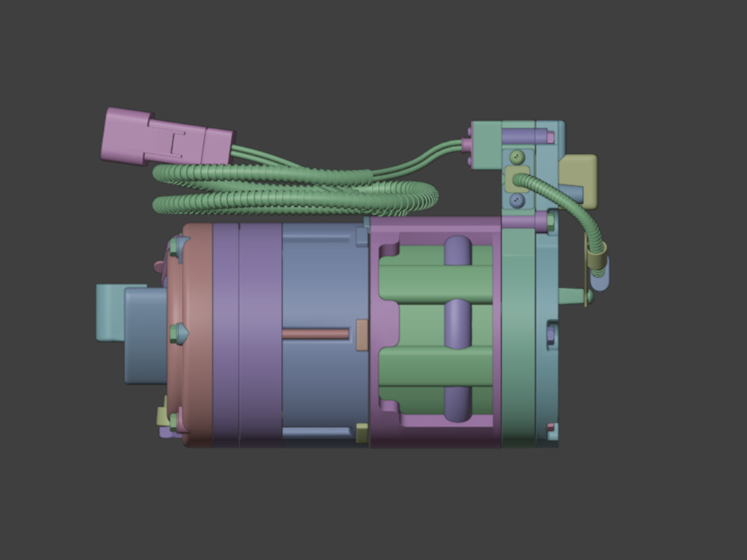Pick the pink coupling housing with window
747x560 pixels.
coord(436,332)
